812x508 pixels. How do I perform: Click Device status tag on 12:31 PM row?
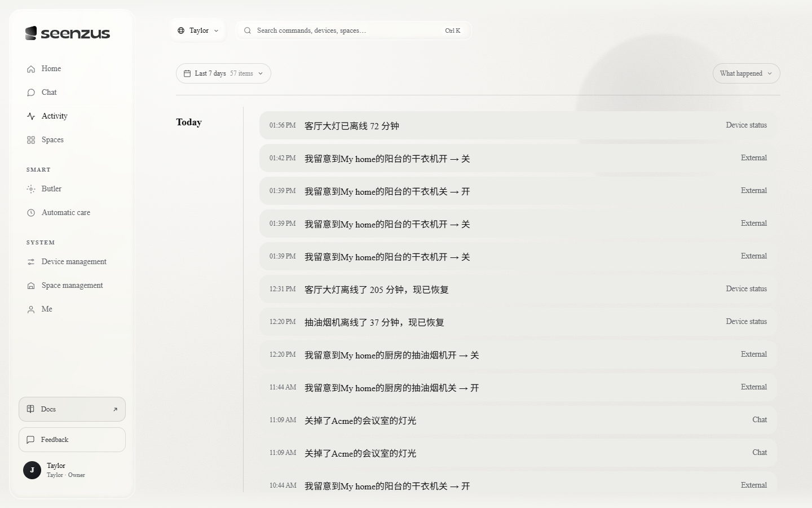[x=746, y=289]
